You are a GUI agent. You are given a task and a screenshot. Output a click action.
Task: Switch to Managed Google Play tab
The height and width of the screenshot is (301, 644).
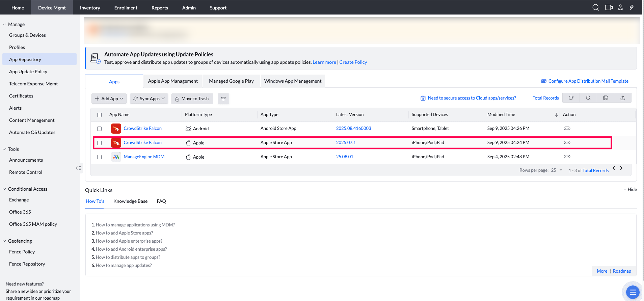tap(231, 81)
